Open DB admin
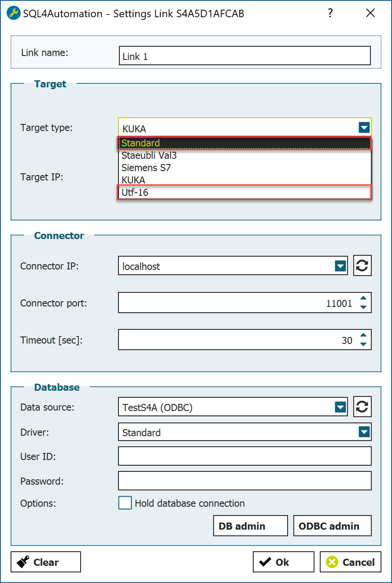This screenshot has height=583, width=392. (x=250, y=526)
